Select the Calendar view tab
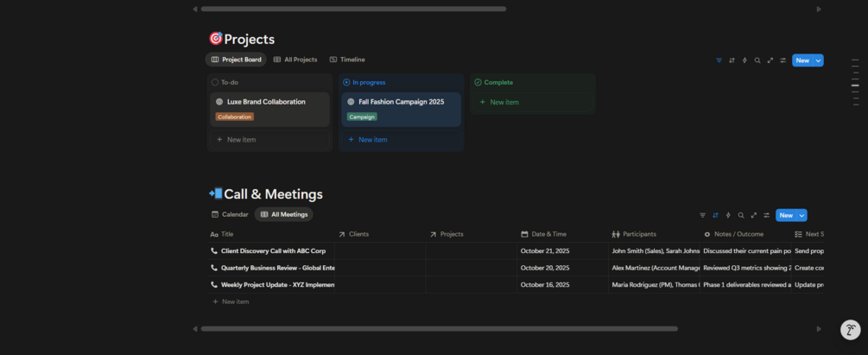The width and height of the screenshot is (868, 355). pos(230,214)
